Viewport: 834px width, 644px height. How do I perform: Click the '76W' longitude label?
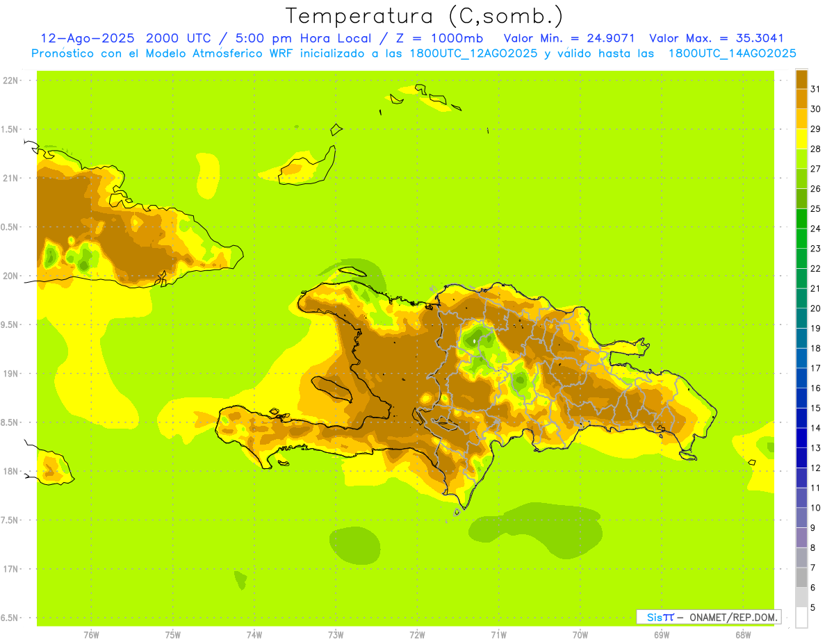point(91,635)
